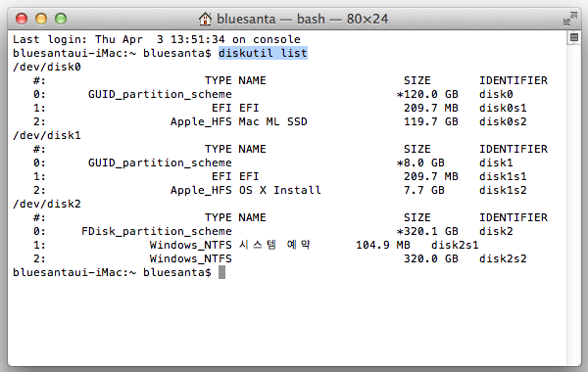Image resolution: width=588 pixels, height=372 pixels.
Task: Click the highlighted diskutil list command text
Action: click(263, 53)
